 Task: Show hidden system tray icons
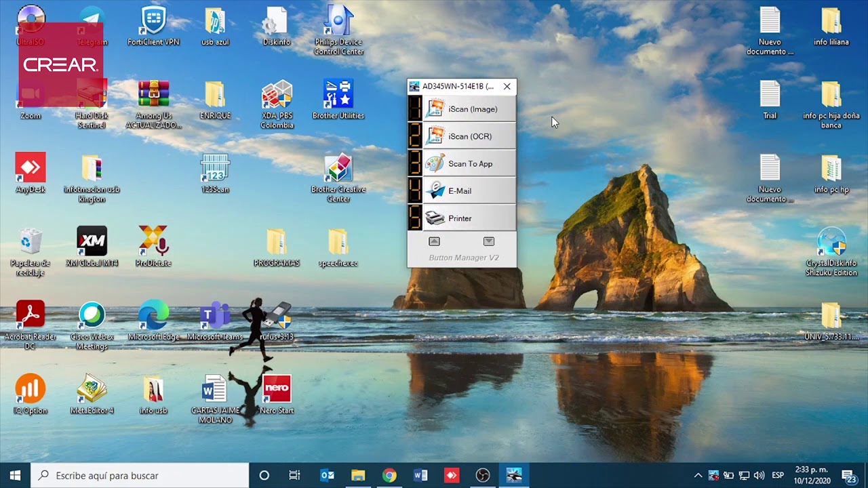coord(698,475)
